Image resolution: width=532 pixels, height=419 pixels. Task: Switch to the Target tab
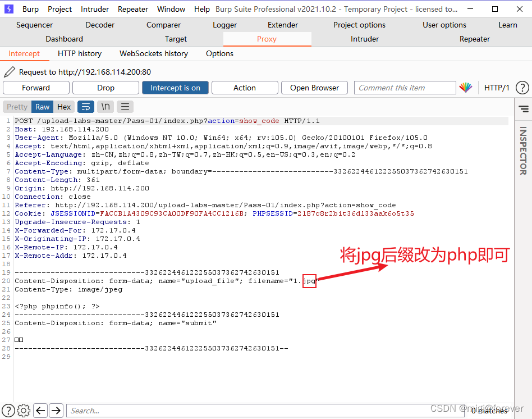[176, 39]
